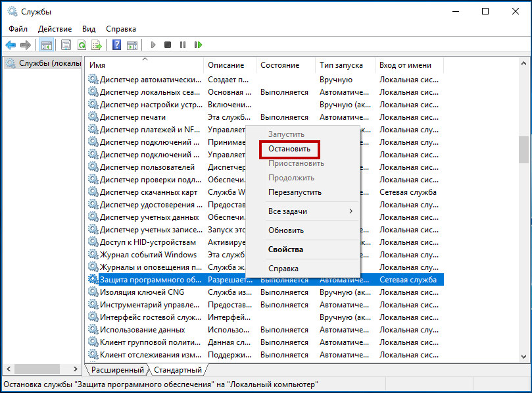Open the Действие menu

[x=55, y=29]
